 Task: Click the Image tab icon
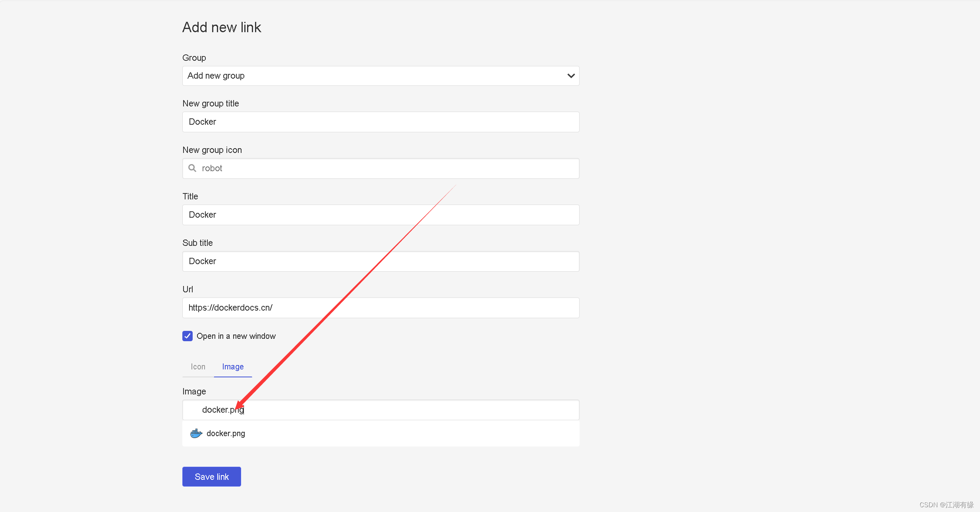pyautogui.click(x=232, y=366)
